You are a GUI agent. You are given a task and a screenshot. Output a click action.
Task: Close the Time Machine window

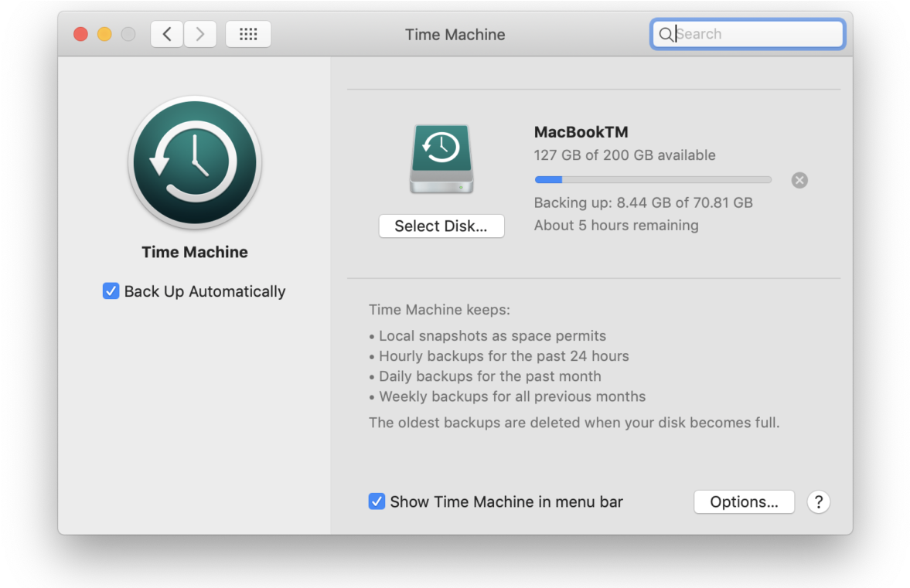80,34
